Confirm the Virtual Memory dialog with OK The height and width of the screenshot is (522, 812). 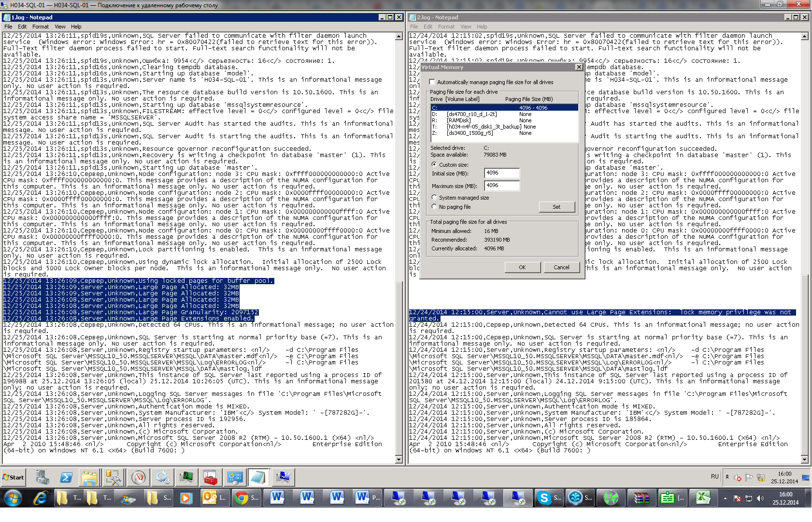point(522,267)
